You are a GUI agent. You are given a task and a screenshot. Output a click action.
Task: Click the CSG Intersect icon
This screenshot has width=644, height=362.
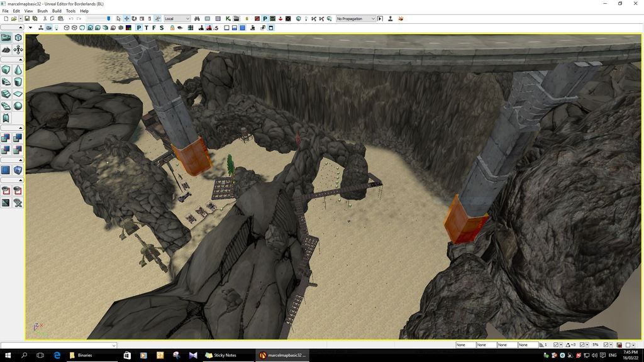coord(6,150)
